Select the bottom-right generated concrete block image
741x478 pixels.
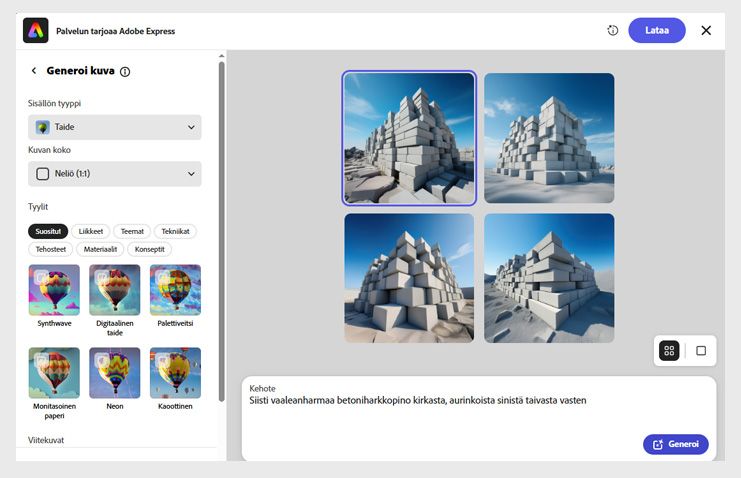[549, 278]
